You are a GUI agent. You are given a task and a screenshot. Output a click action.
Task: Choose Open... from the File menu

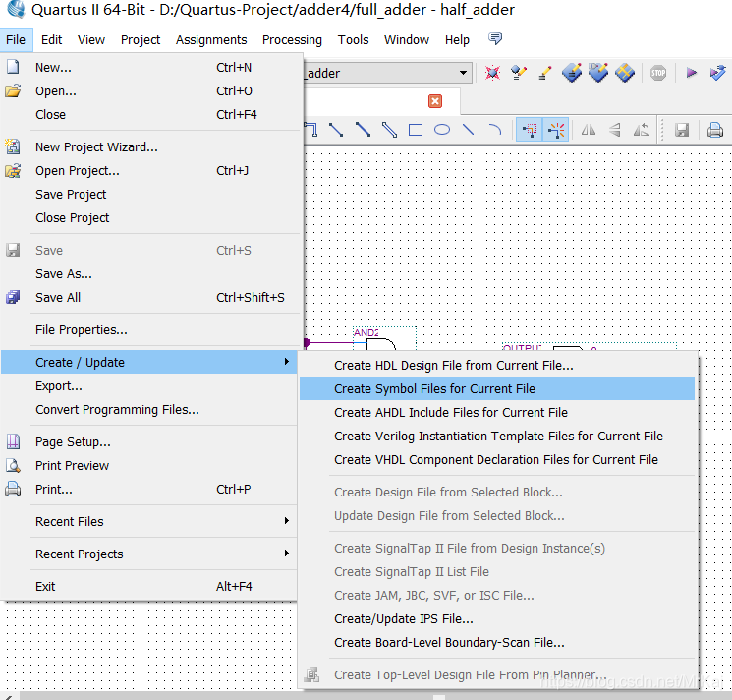(x=149, y=90)
